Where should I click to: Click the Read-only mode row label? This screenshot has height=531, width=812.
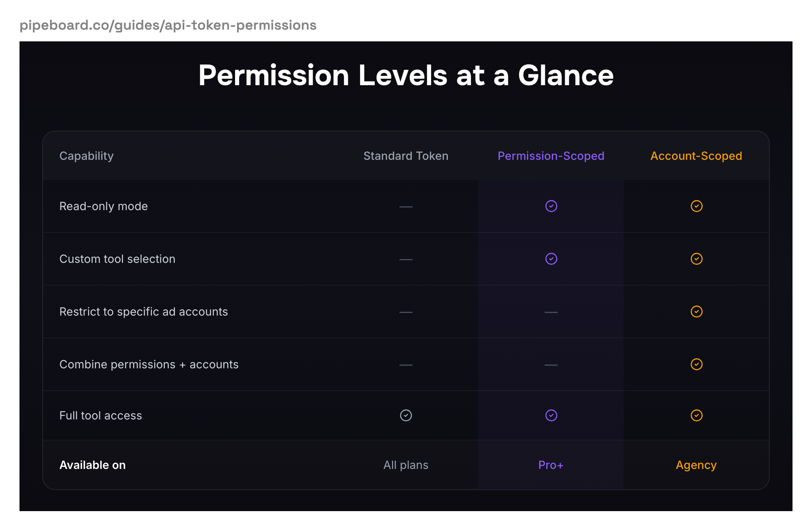[x=104, y=206]
